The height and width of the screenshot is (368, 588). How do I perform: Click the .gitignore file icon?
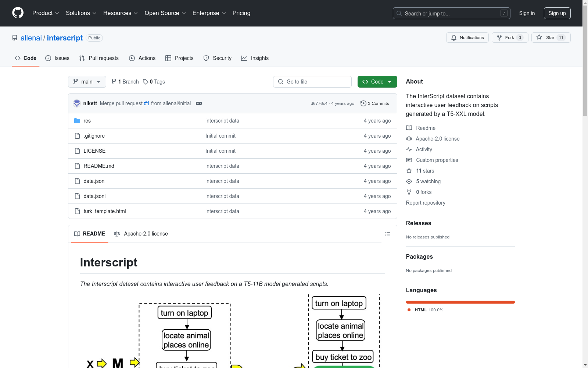click(77, 136)
